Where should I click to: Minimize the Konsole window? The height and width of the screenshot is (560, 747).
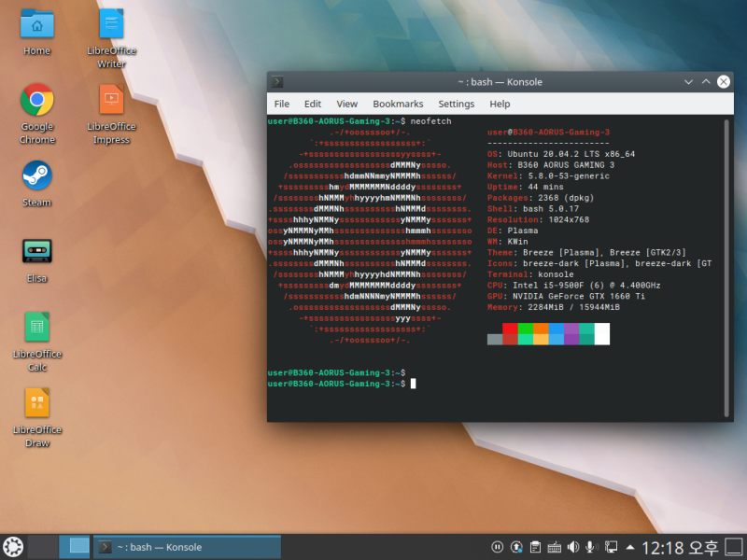pyautogui.click(x=688, y=82)
